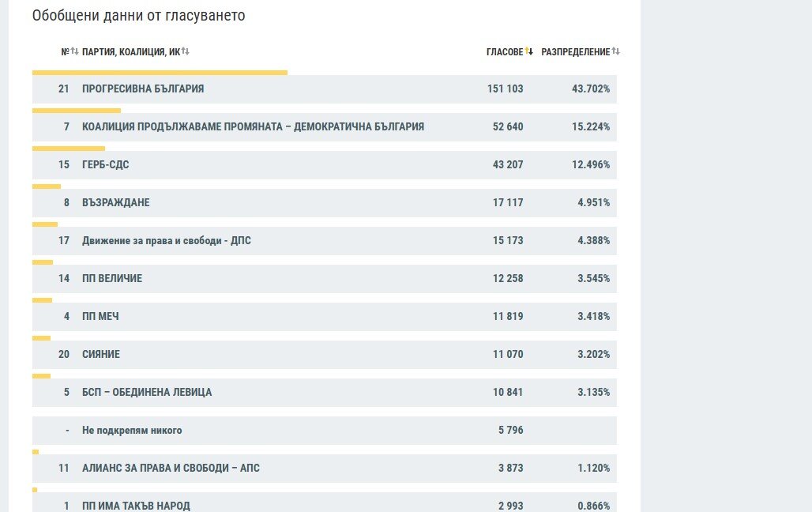Click the ПП ВЕЛИЧИЕ row

pyautogui.click(x=324, y=278)
